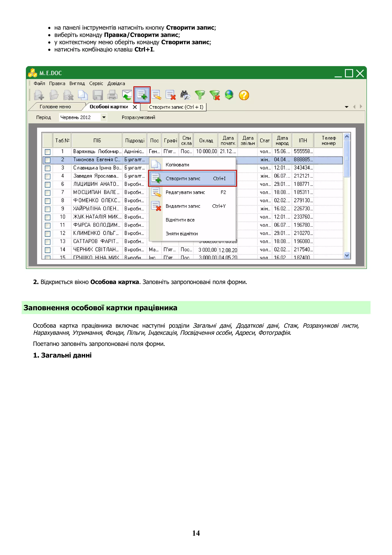Click the clear filter funnel icon
Viewport: 392px width, 555px height.
pyautogui.click(x=215, y=95)
